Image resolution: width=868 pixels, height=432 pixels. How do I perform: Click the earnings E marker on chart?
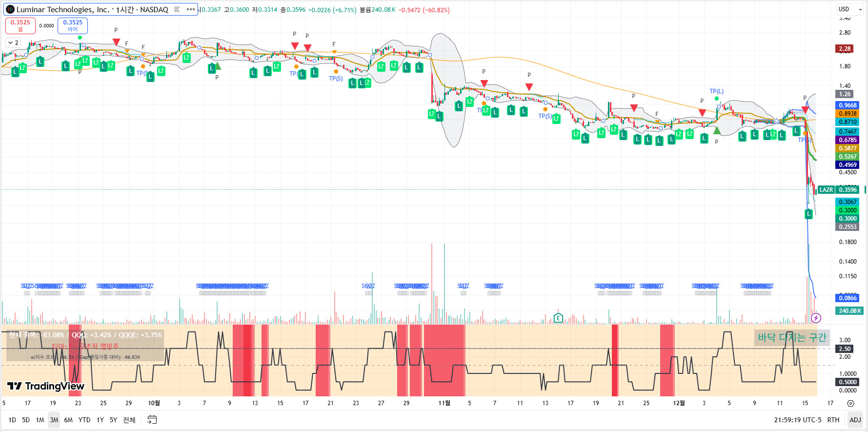click(x=559, y=318)
